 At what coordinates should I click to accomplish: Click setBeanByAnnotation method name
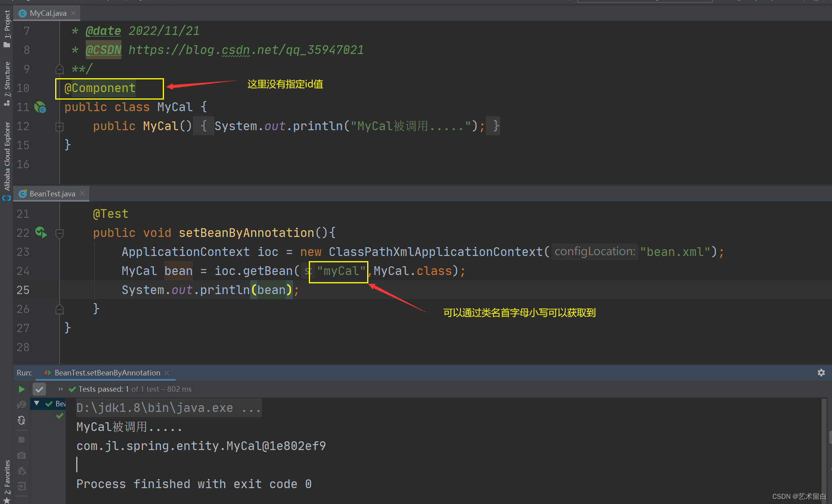tap(247, 233)
